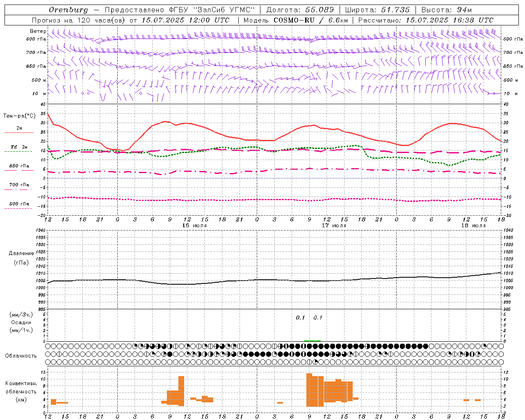The width and height of the screenshot is (525, 420).
Task: Click the "Конвективн." convective cloud label
Action: 21,383
